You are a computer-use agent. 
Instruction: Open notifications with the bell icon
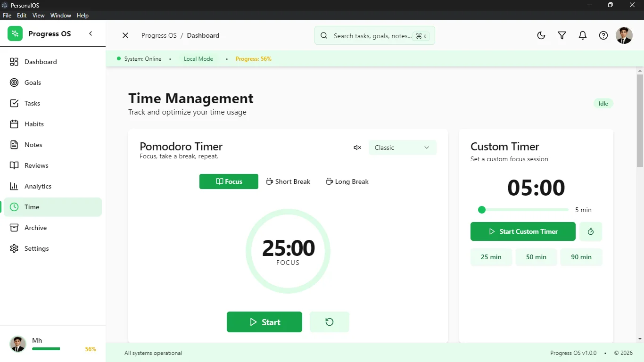click(583, 35)
